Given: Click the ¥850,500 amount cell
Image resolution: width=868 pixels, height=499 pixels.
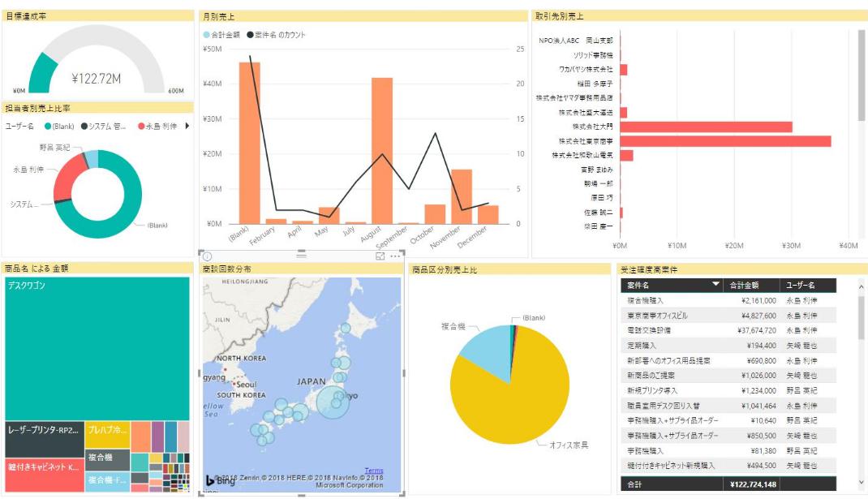Looking at the screenshot, I should pyautogui.click(x=761, y=436).
